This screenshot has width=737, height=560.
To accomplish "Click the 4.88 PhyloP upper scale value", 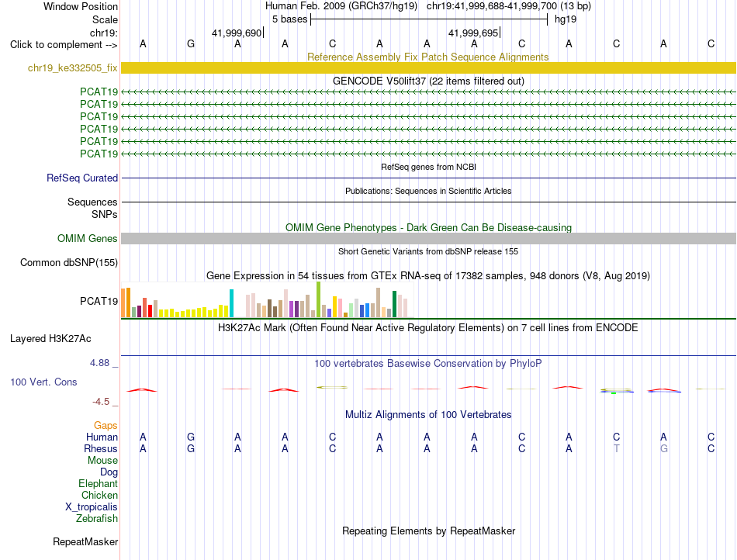I will [99, 363].
